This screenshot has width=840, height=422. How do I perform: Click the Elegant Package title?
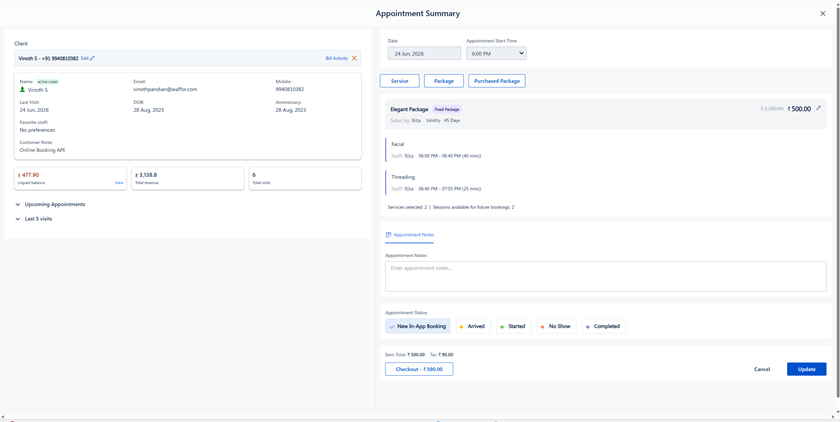tap(410, 109)
